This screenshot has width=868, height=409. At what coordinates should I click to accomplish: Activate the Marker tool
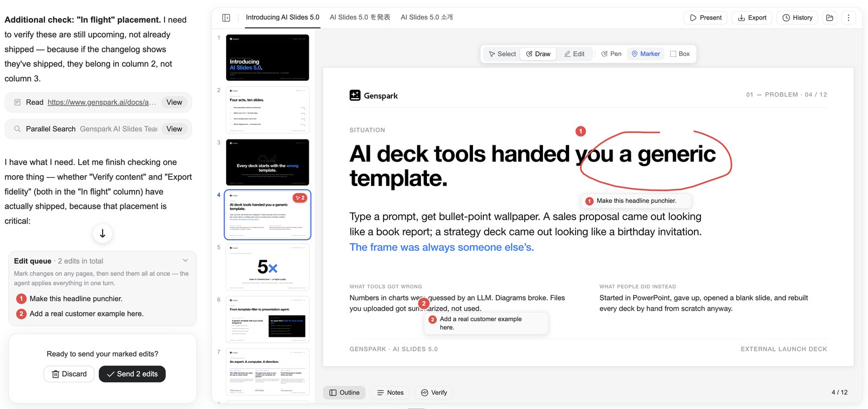tap(646, 54)
